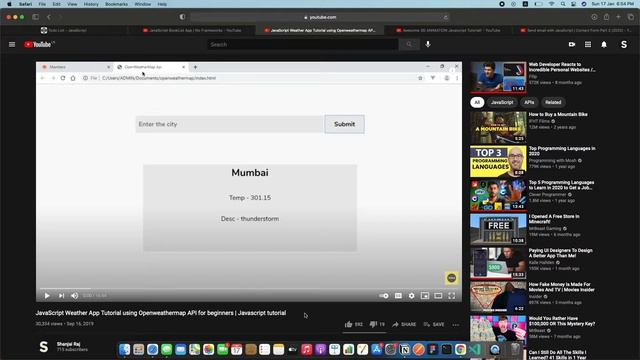Focus the YouTube search field

[302, 44]
